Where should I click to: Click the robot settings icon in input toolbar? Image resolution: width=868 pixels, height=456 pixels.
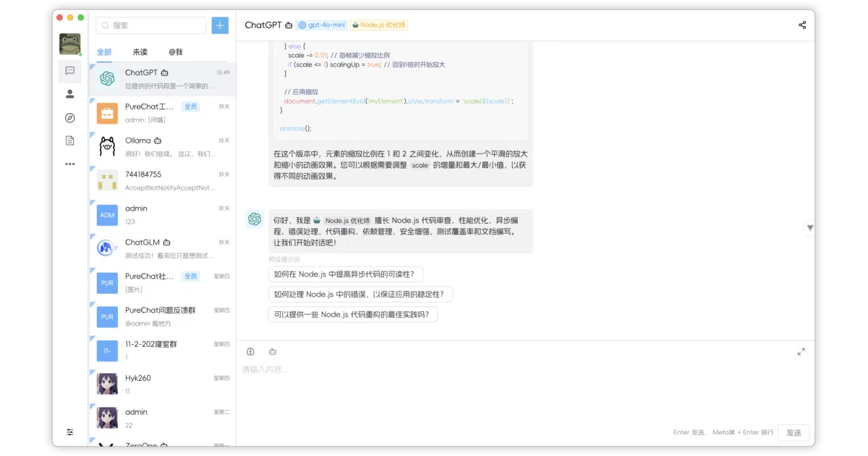[273, 352]
